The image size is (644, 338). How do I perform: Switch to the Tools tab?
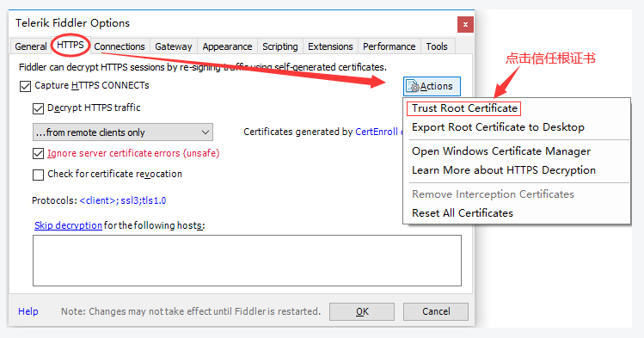tap(437, 46)
